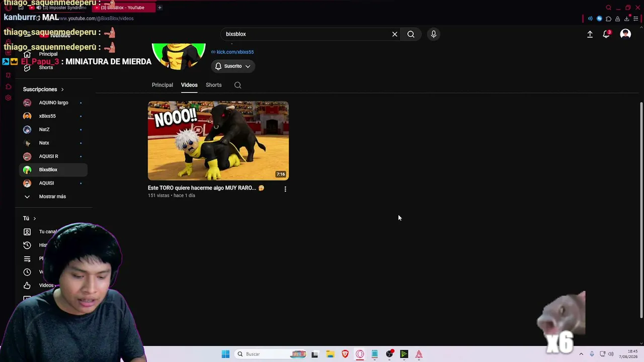Screen dimensions: 644x362
Task: Submit search with the magnifier button
Action: pos(411,34)
